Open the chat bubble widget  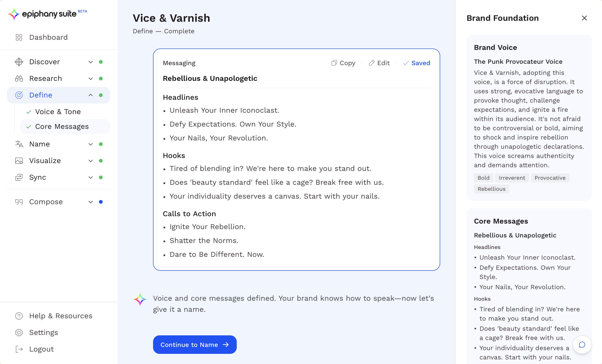point(582,344)
